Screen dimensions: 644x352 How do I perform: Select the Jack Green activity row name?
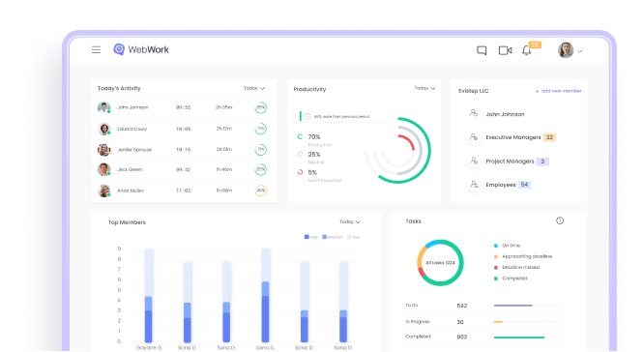pos(130,169)
